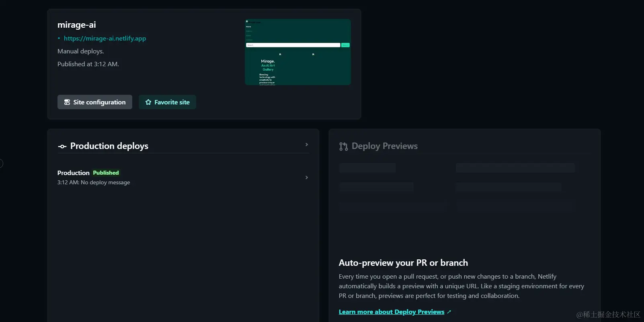Open the mirage-ai site preview thumbnail
Viewport: 644px width, 322px height.
click(x=298, y=52)
